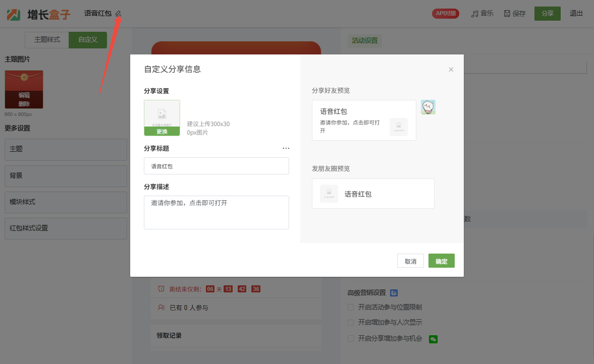Open the 红包样式设置 section

tap(66, 228)
